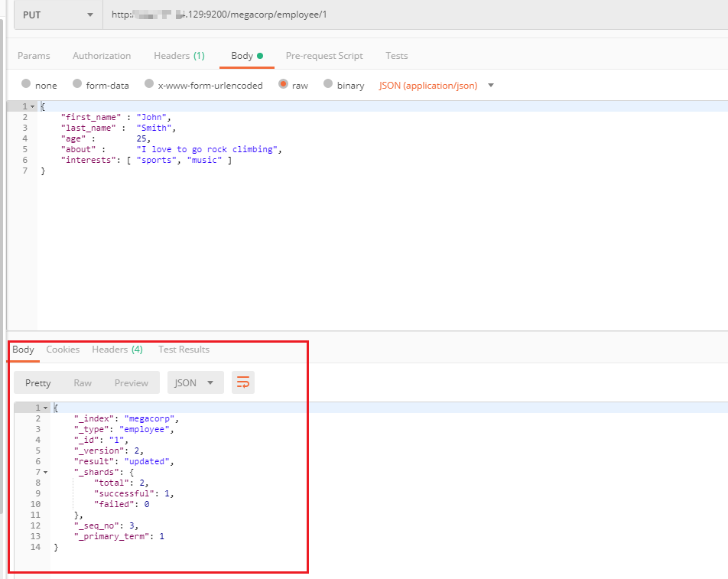The image size is (728, 579).
Task: Click the "total": 2 response line
Action: [x=121, y=483]
